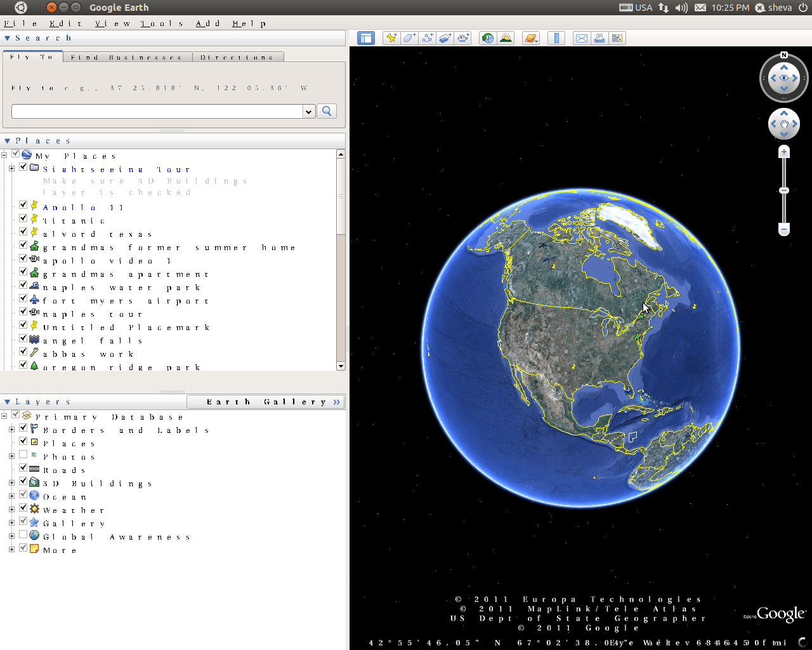Image resolution: width=812 pixels, height=650 pixels.
Task: Open the clock showing 10:25 PM
Action: 730,8
